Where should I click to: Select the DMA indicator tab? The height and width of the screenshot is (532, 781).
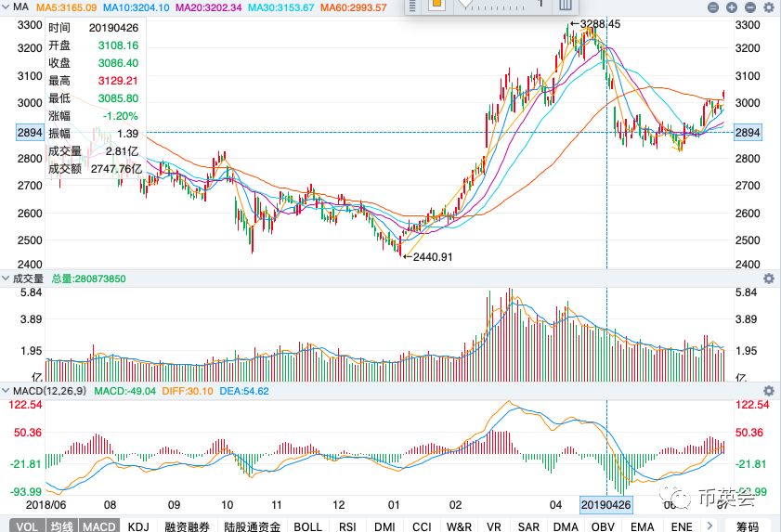(566, 526)
